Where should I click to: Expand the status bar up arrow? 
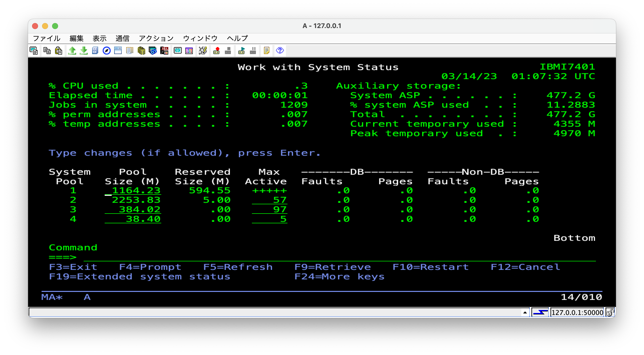pyautogui.click(x=525, y=312)
